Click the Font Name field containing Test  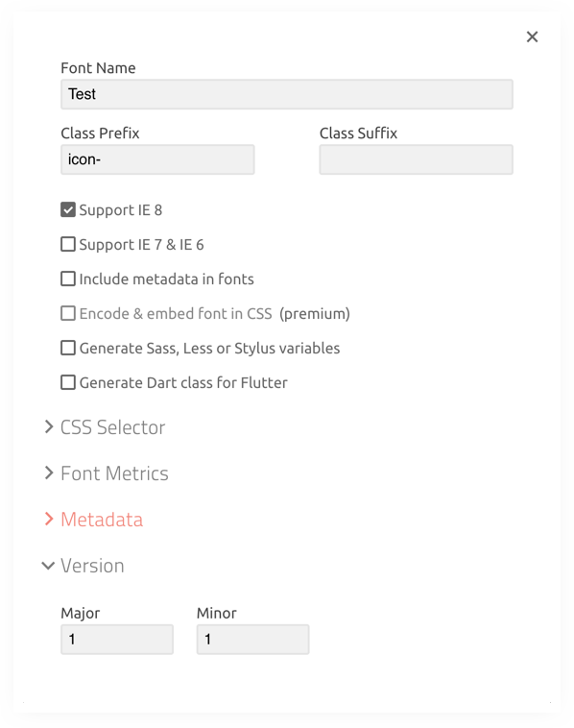[x=287, y=94]
